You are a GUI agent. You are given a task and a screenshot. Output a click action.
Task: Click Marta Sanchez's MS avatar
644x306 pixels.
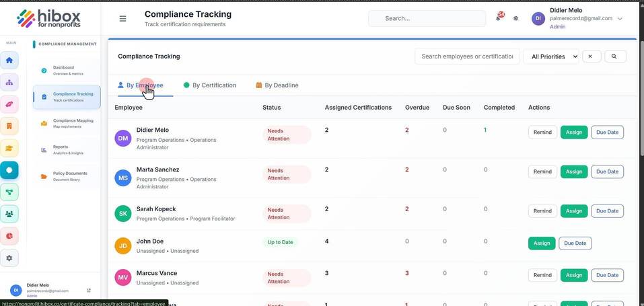[122, 178]
